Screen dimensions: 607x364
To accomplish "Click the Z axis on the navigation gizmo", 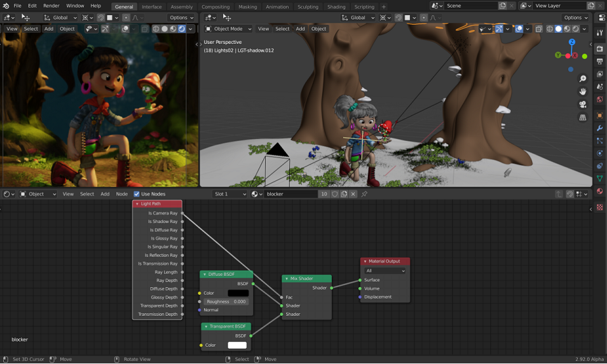I will (572, 42).
